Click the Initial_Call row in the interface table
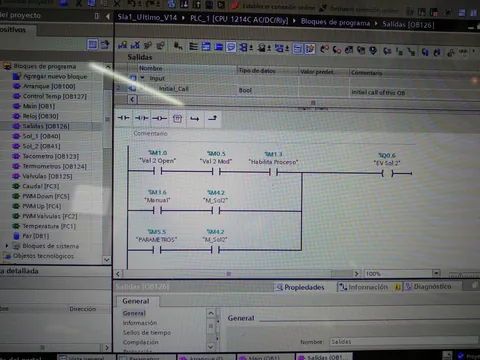 click(x=297, y=89)
